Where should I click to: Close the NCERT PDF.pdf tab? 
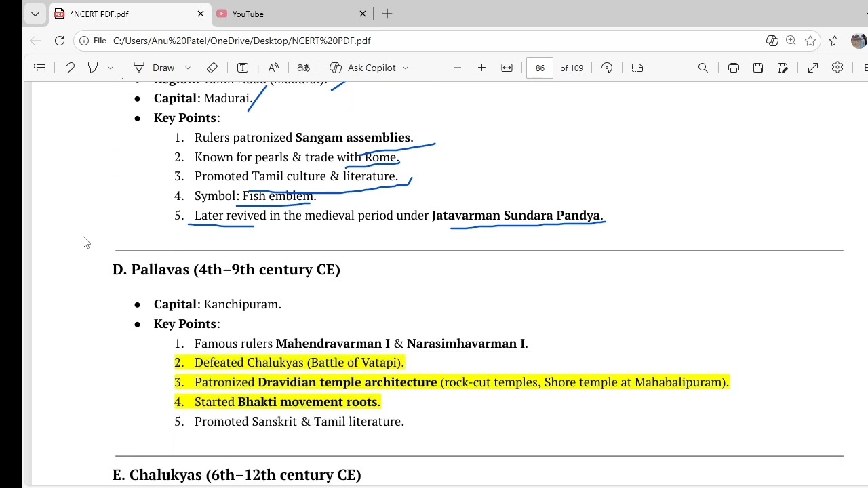(x=201, y=14)
